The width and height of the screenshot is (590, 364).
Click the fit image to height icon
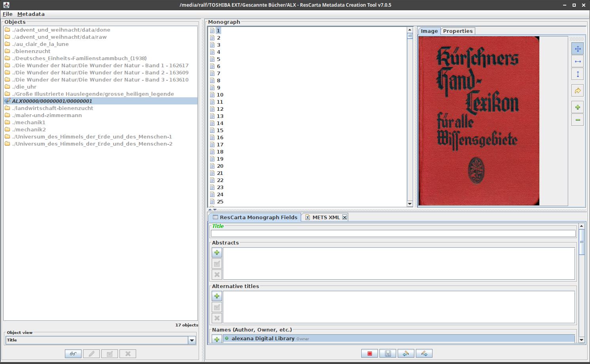(x=577, y=74)
